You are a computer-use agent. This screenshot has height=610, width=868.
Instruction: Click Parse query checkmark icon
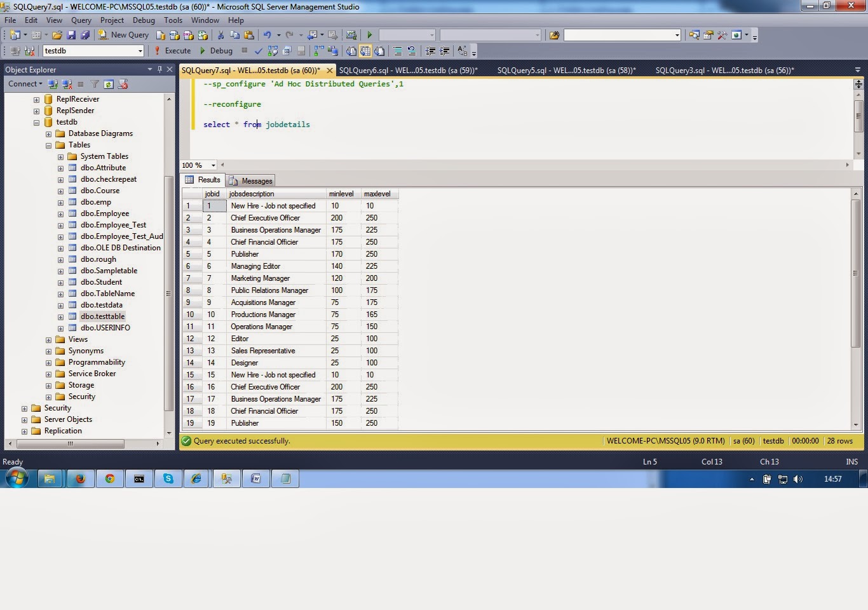tap(259, 51)
